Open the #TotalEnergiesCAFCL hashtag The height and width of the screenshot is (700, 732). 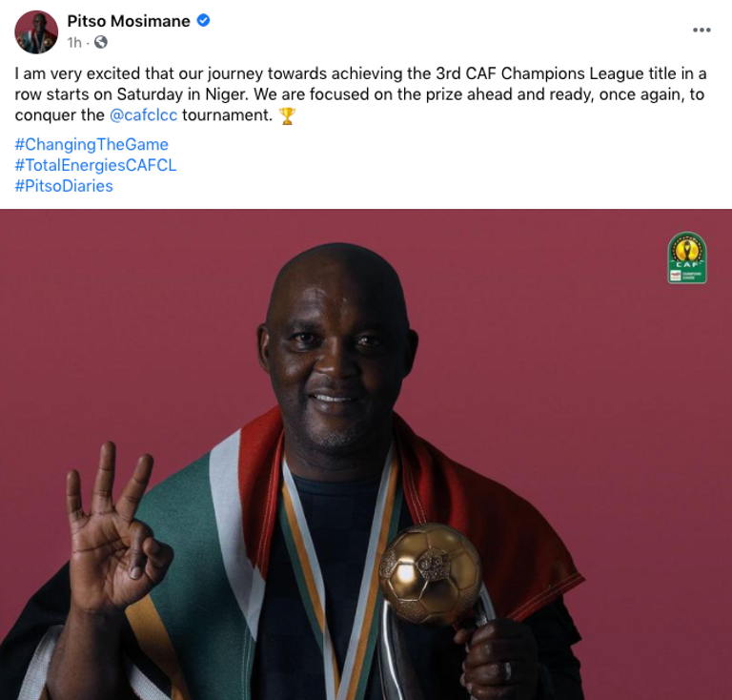pyautogui.click(x=95, y=165)
